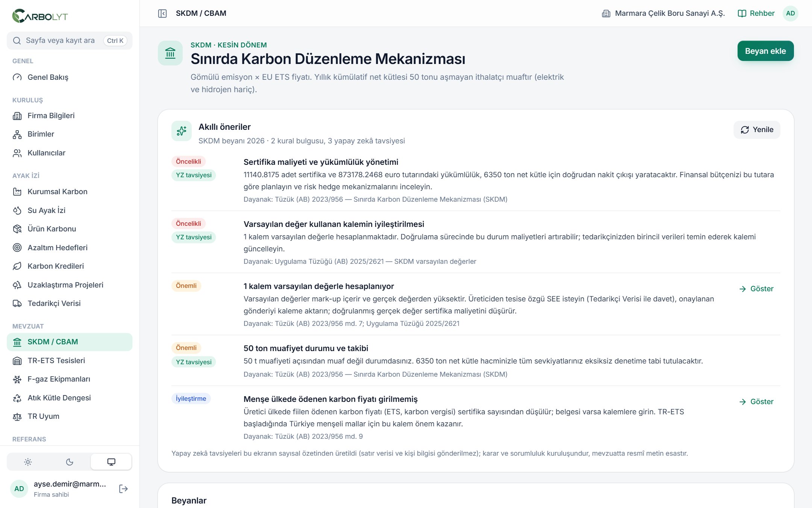
Task: Open the AD user avatar in top bar
Action: [791, 14]
